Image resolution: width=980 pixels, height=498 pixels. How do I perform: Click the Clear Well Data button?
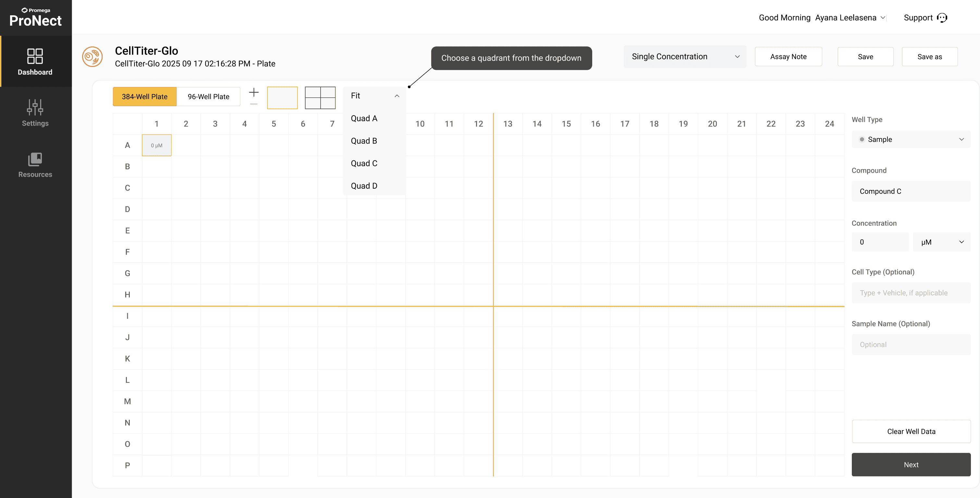point(911,431)
